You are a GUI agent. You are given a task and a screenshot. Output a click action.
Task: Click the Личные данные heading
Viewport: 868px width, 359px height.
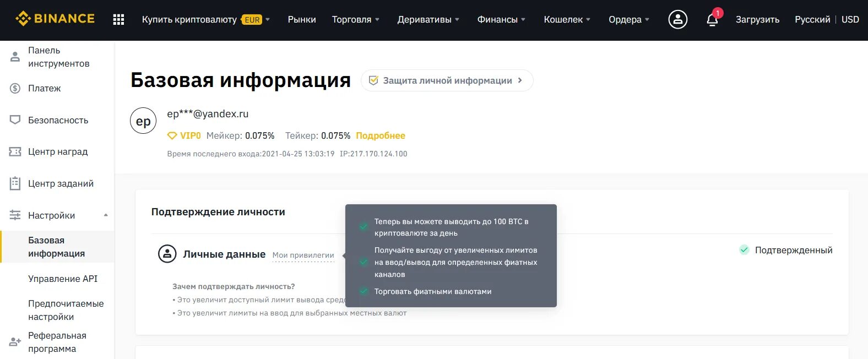pos(224,254)
